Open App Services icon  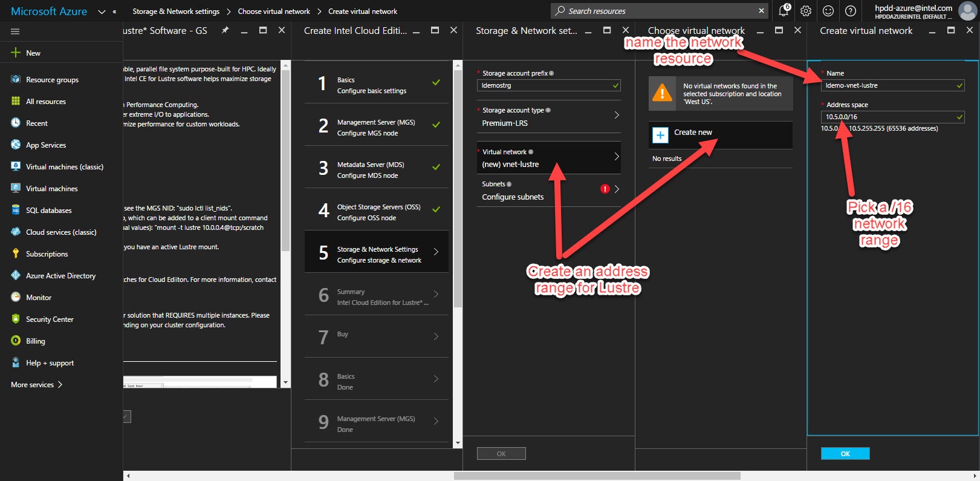tap(16, 145)
